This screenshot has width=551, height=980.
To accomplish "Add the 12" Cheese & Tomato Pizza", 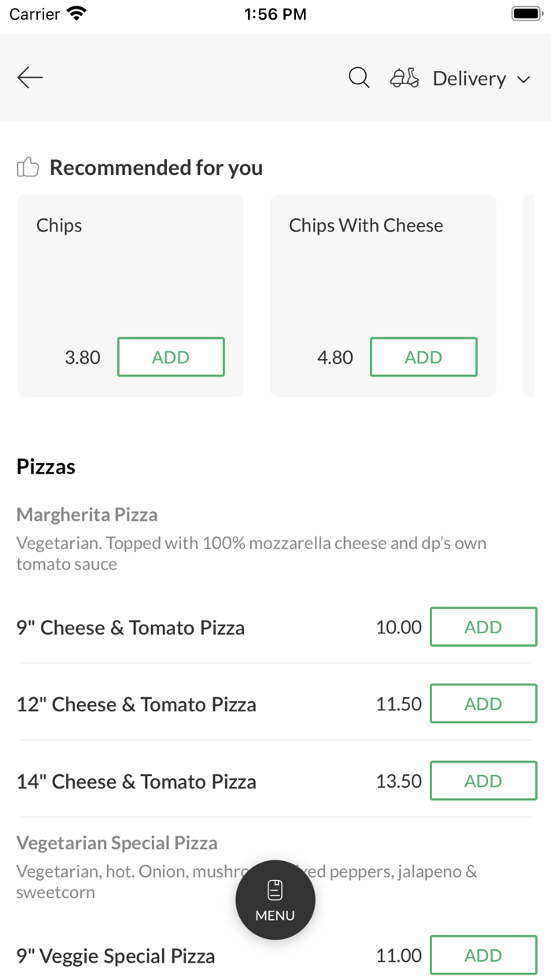I will pyautogui.click(x=483, y=703).
